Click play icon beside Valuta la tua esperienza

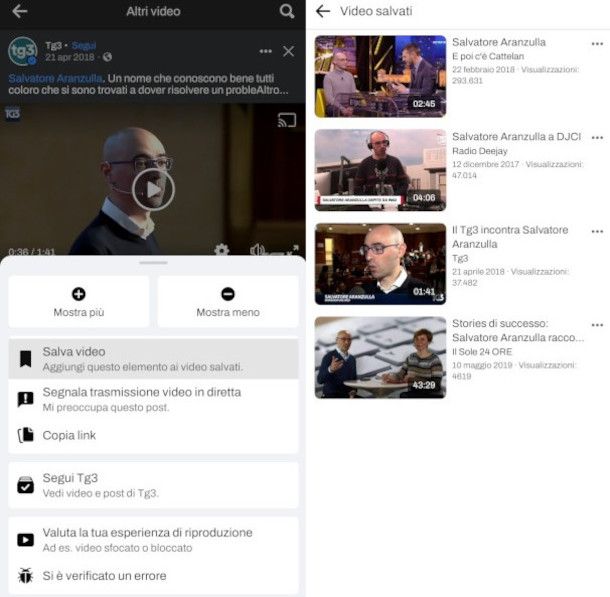coord(26,540)
